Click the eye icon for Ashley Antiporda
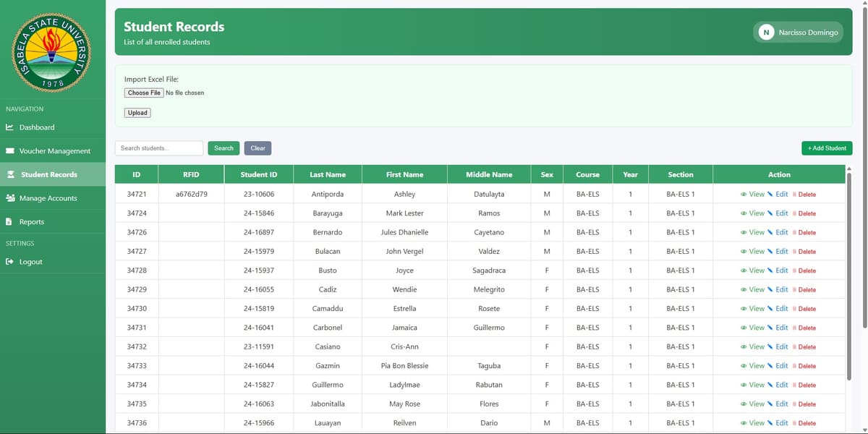Viewport: 868px width, 434px height. click(x=744, y=195)
